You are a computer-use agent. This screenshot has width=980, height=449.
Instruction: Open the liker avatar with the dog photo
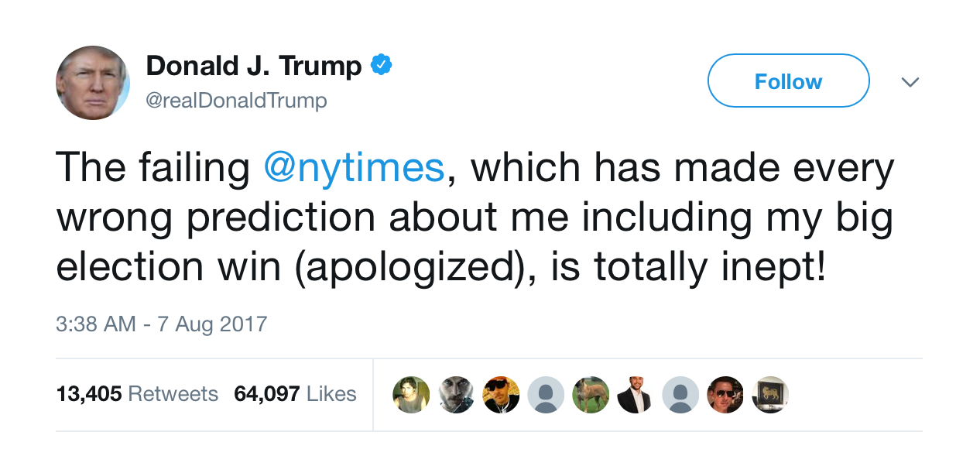(591, 395)
